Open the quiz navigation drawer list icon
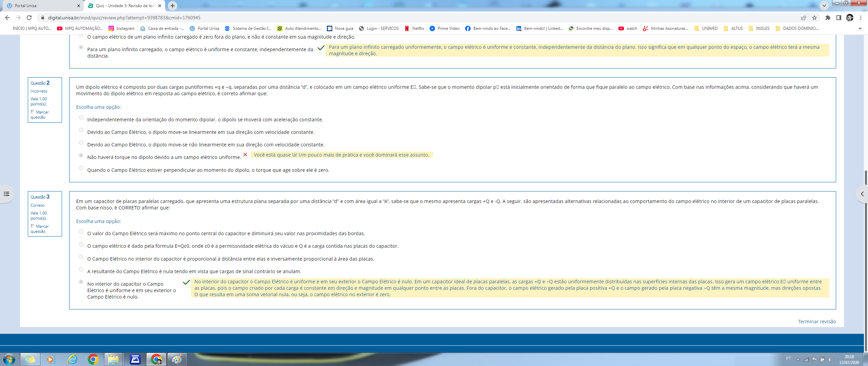The image size is (868, 366). (6, 194)
